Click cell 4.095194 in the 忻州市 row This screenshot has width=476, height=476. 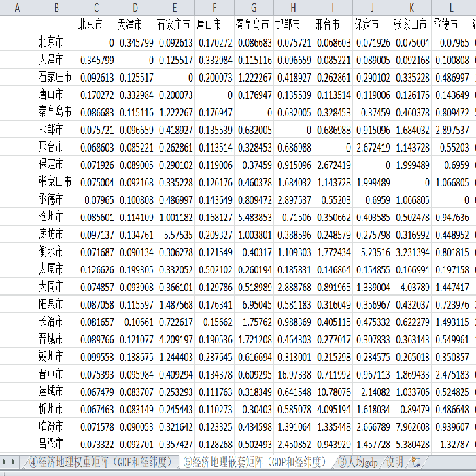coord(333,409)
